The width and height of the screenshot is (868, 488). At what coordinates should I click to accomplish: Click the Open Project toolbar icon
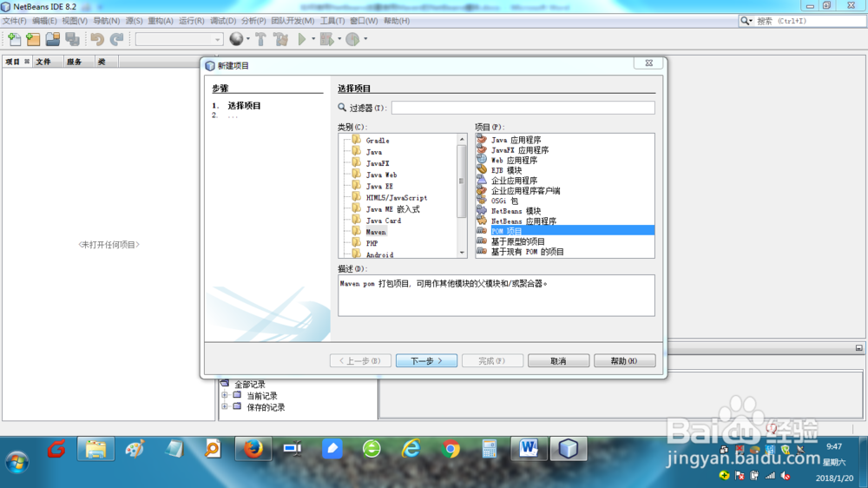coord(53,39)
